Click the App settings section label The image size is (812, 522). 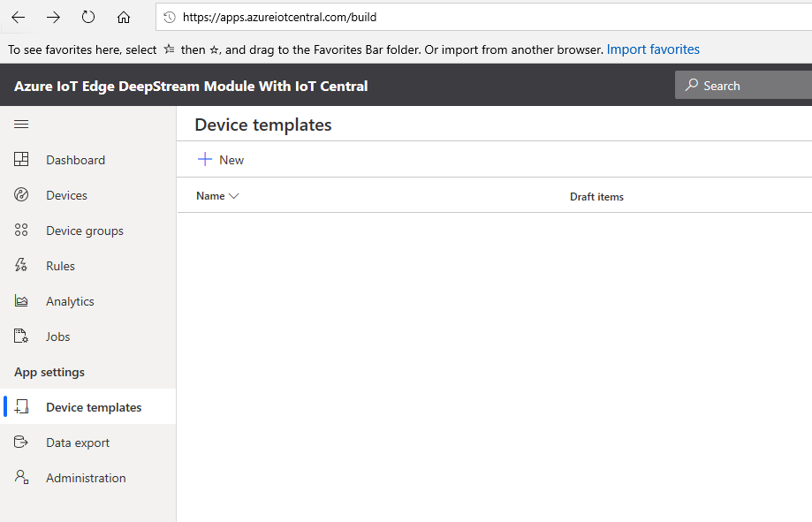[x=49, y=372]
